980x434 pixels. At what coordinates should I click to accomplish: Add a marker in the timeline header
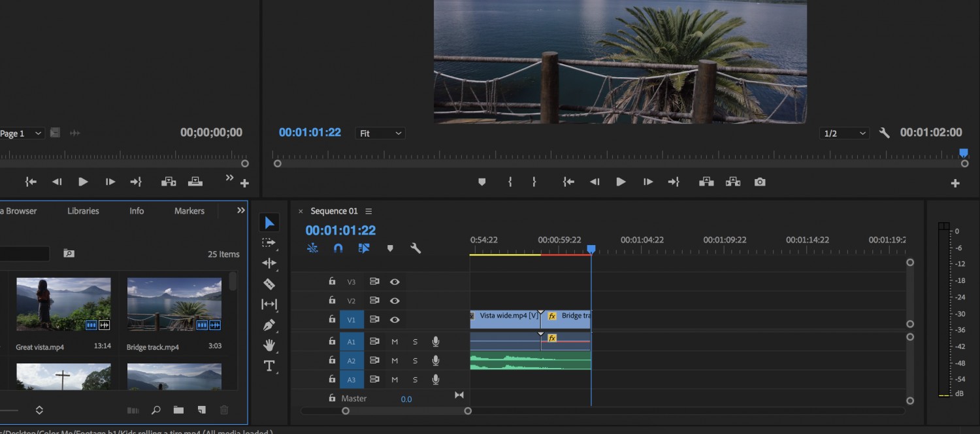tap(390, 248)
